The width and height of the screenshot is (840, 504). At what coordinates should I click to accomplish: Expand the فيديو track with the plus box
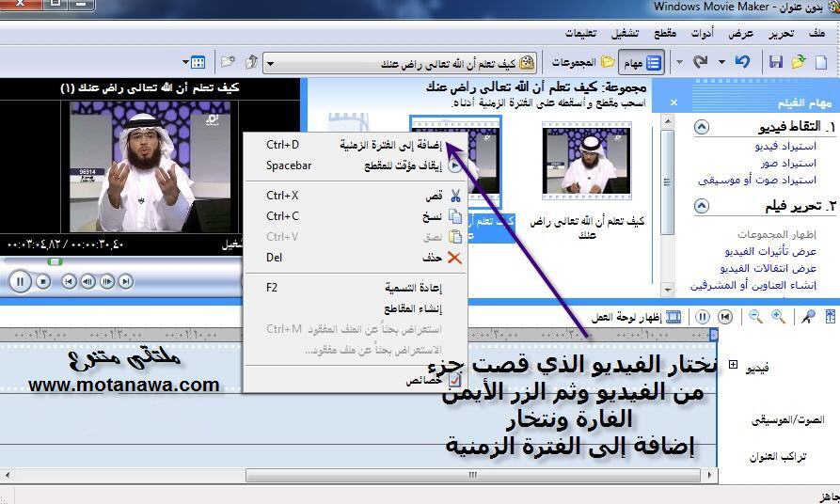click(733, 365)
